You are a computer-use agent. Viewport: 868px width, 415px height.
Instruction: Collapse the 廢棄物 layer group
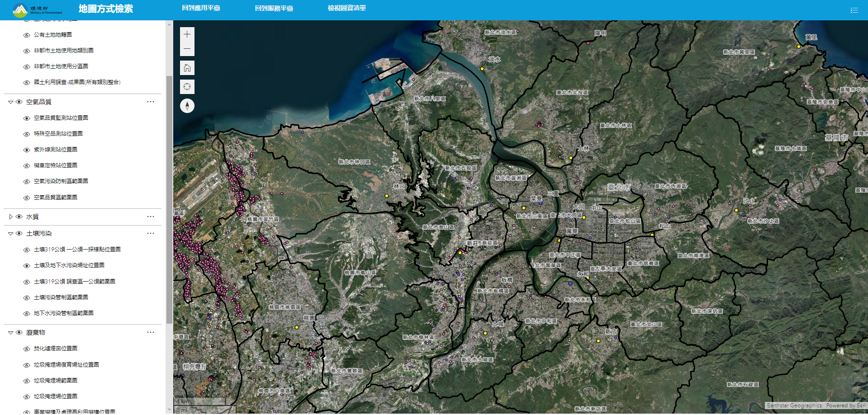coord(10,333)
